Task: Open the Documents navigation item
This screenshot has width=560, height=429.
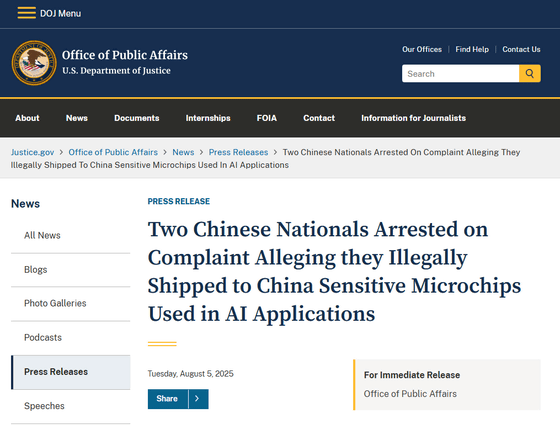Action: (x=136, y=118)
